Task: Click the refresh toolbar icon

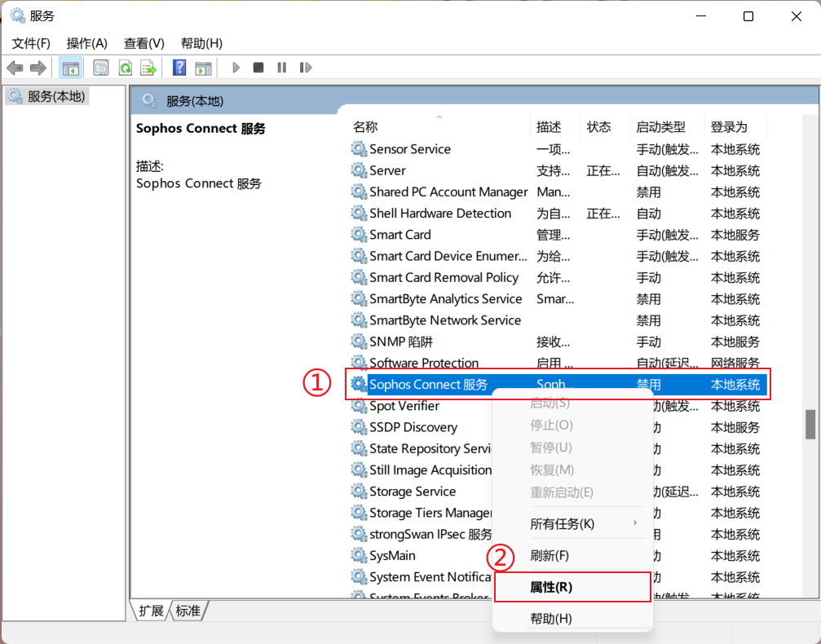Action: 125,67
